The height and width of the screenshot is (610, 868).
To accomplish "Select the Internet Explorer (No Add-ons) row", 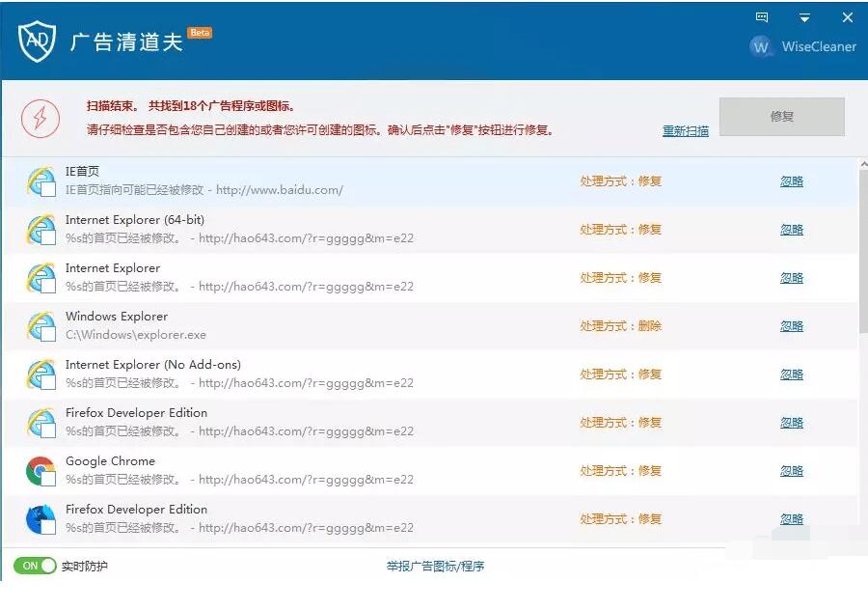I will pyautogui.click(x=289, y=374).
